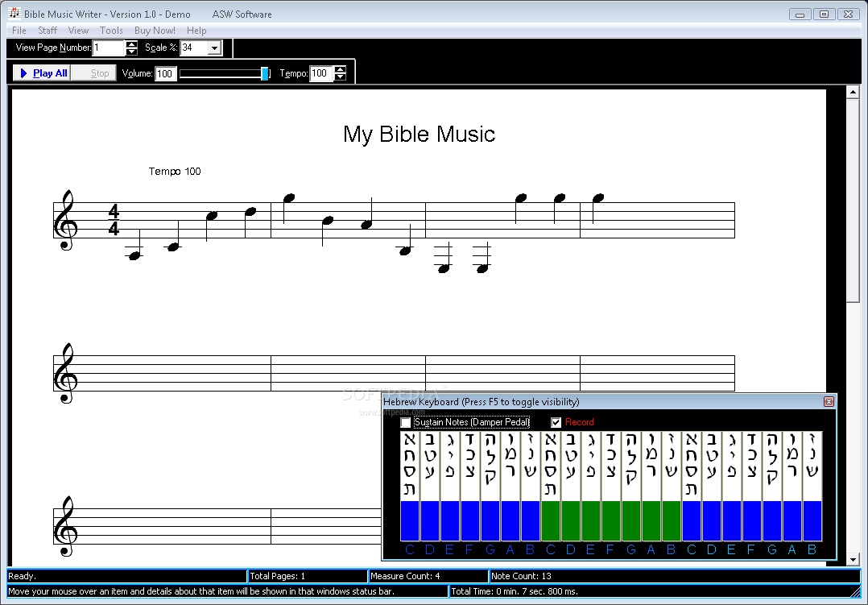This screenshot has width=868, height=605.
Task: Uncheck the Record checkbox
Action: click(556, 422)
